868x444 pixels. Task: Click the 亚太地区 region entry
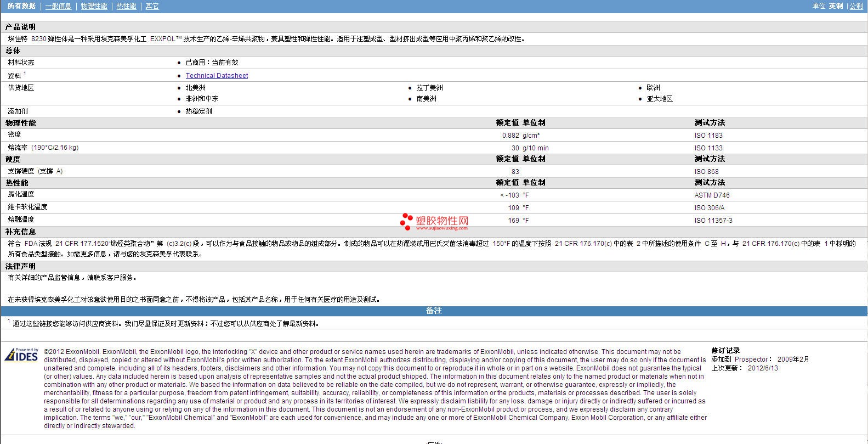pyautogui.click(x=660, y=99)
